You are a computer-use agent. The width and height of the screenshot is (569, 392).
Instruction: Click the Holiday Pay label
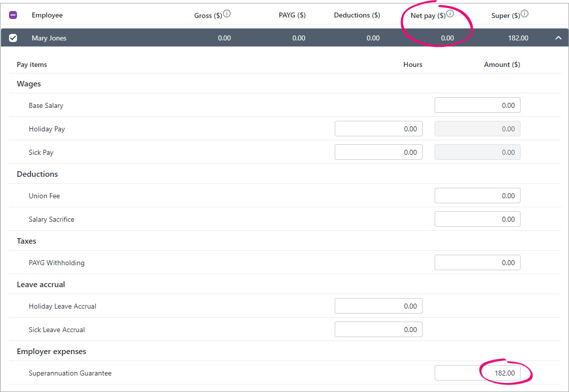[47, 129]
